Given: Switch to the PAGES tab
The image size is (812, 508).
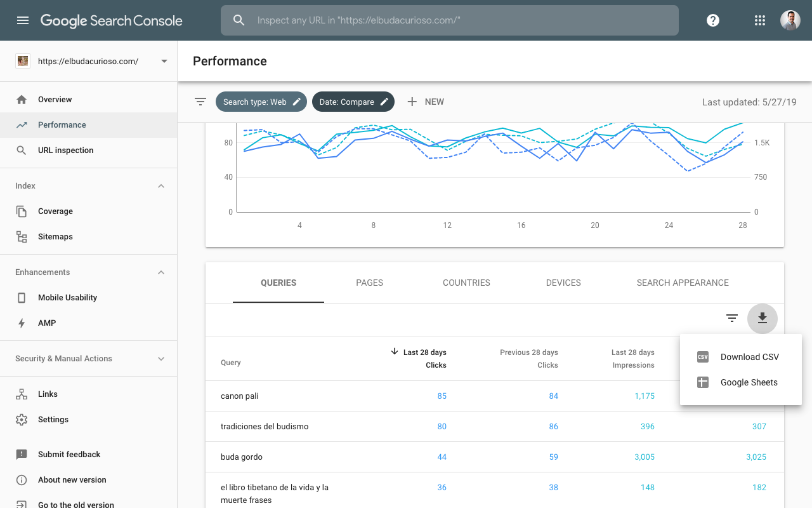Looking at the screenshot, I should [370, 283].
